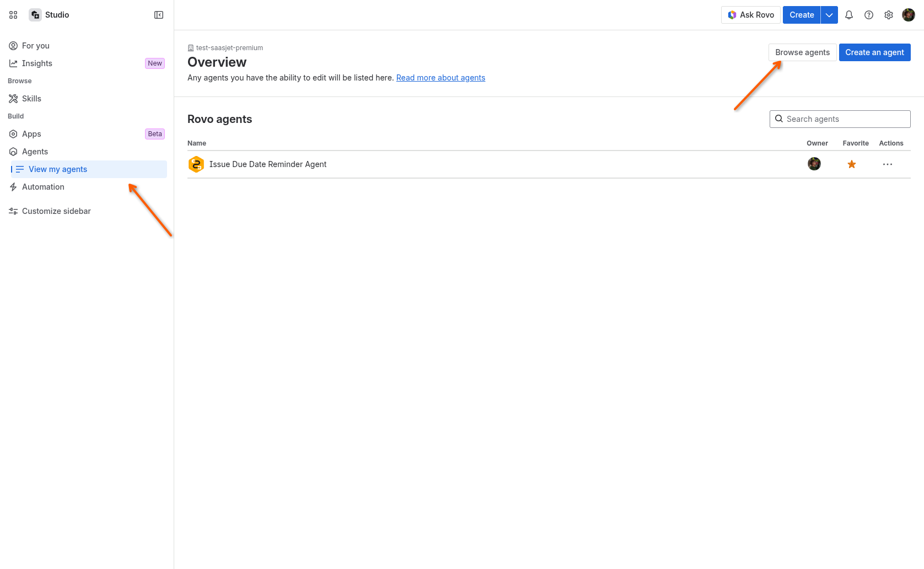
Task: Click the For you person icon
Action: click(13, 46)
